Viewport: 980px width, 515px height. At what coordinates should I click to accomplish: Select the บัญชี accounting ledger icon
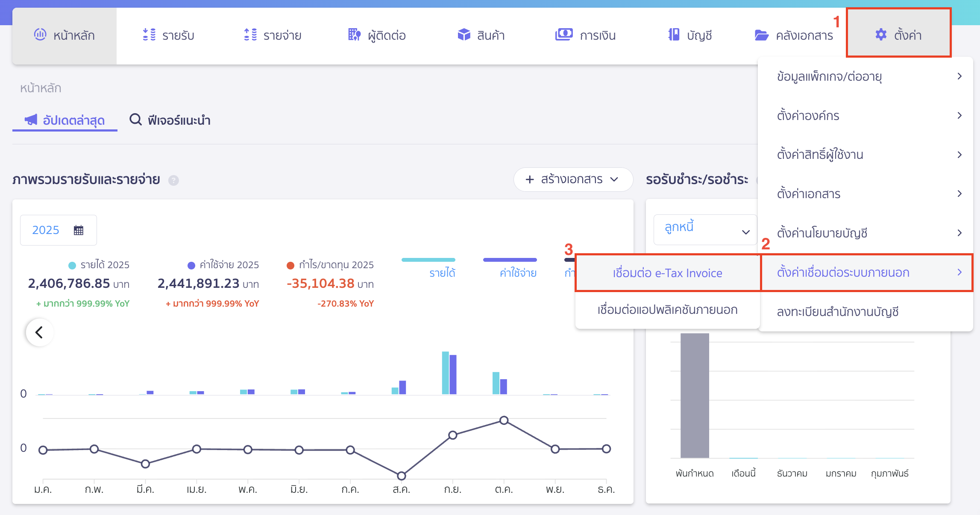pos(674,35)
